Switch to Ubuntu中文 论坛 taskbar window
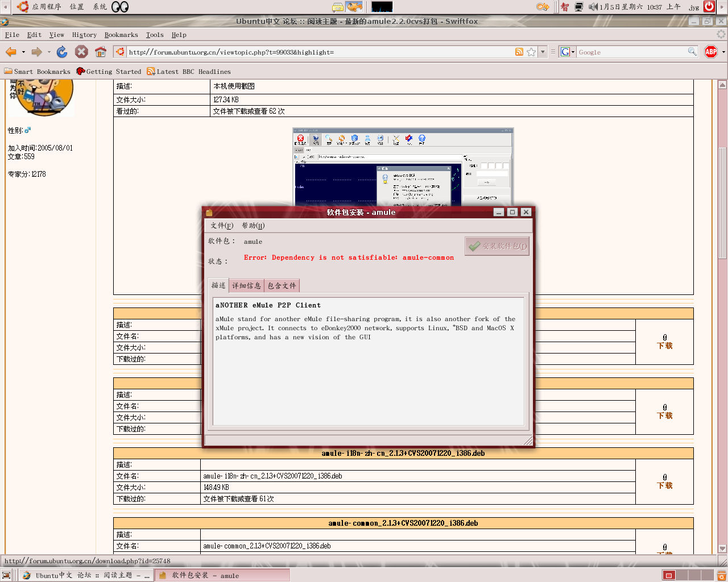This screenshot has width=728, height=582. coord(86,575)
